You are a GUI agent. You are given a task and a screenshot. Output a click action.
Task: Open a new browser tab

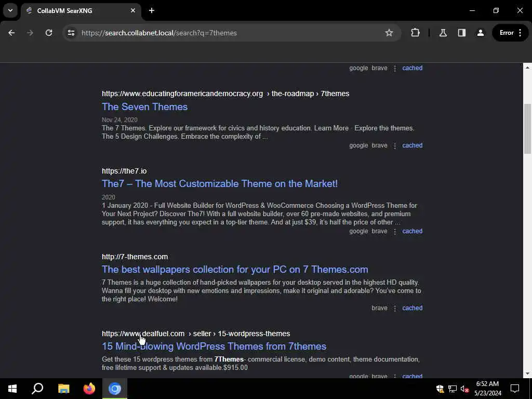pyautogui.click(x=152, y=10)
